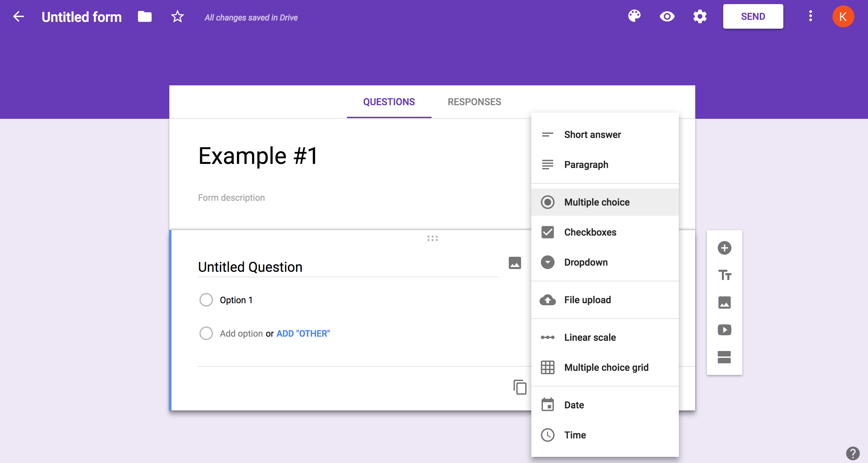Open the K account avatar
The width and height of the screenshot is (868, 463).
tap(843, 16)
